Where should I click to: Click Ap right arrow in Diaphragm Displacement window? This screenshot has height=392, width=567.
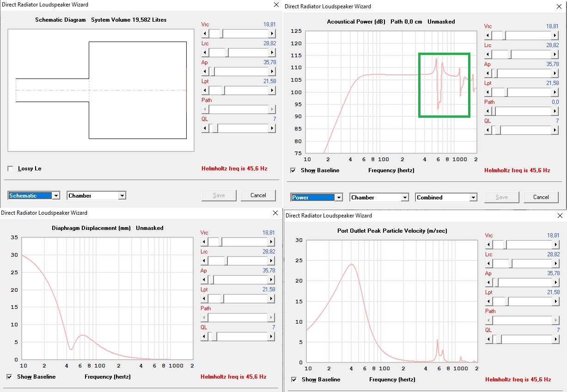[271, 280]
